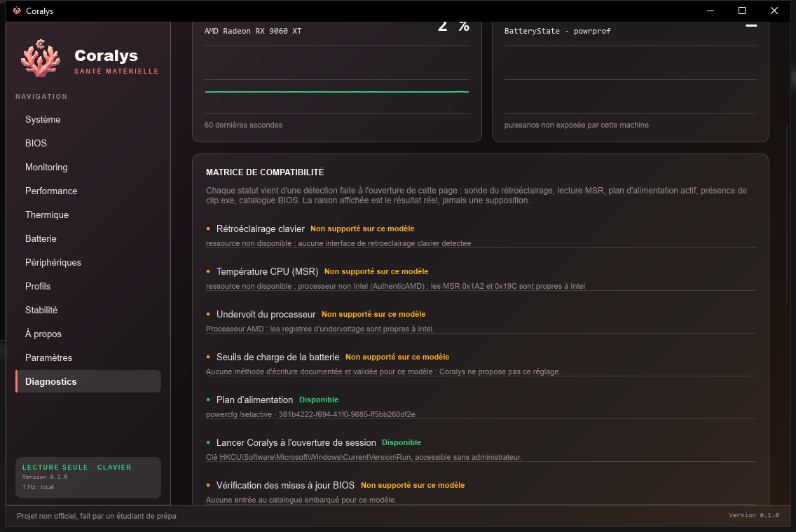This screenshot has width=796, height=532.
Task: Open the Périphériques section
Action: pos(88,262)
